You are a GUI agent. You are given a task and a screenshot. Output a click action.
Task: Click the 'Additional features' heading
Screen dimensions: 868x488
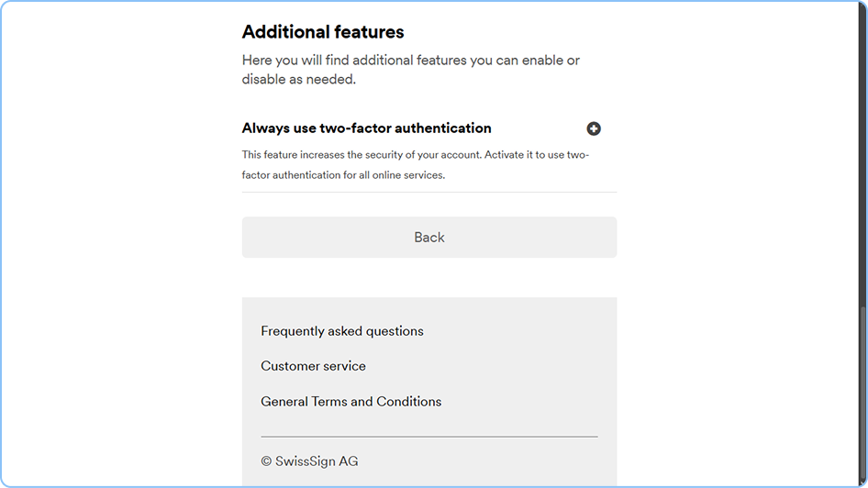(x=323, y=32)
